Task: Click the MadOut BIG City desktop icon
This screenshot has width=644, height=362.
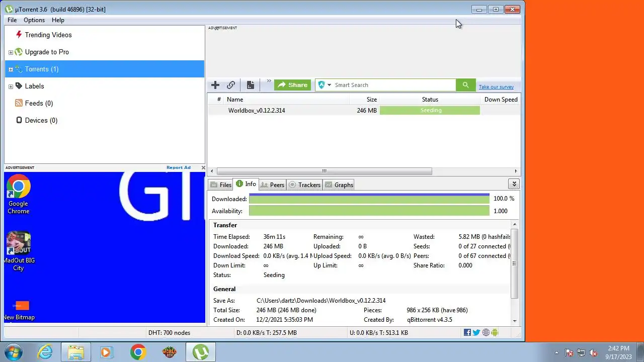Action: point(19,251)
